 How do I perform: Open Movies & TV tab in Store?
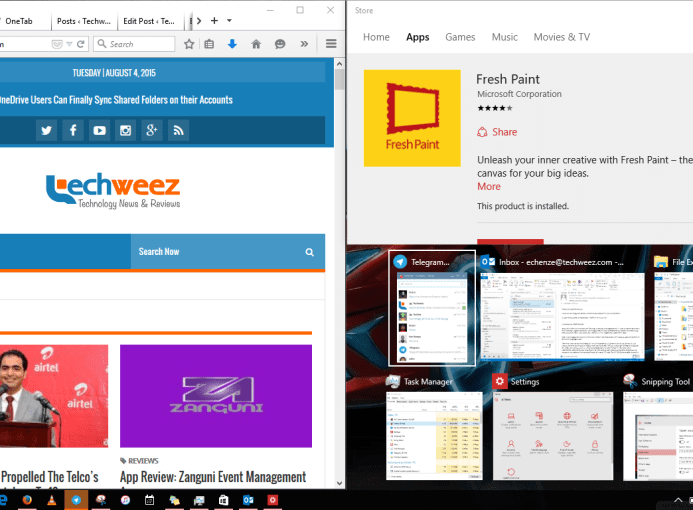tap(562, 37)
